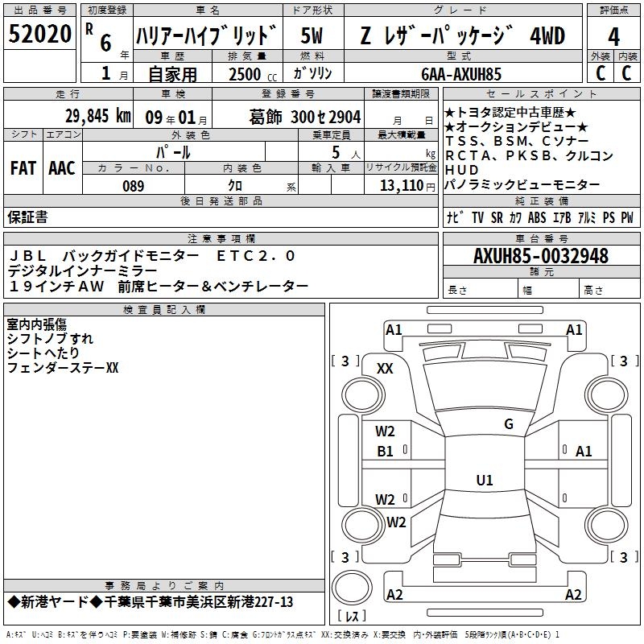
Task: Click the registration number 葛飾 300せ2904
Action: [304, 117]
